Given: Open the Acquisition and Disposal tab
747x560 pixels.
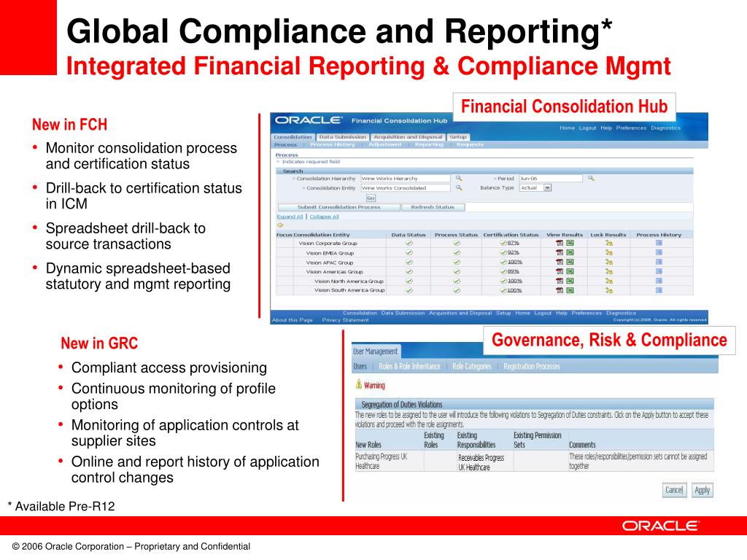Looking at the screenshot, I should (408, 137).
